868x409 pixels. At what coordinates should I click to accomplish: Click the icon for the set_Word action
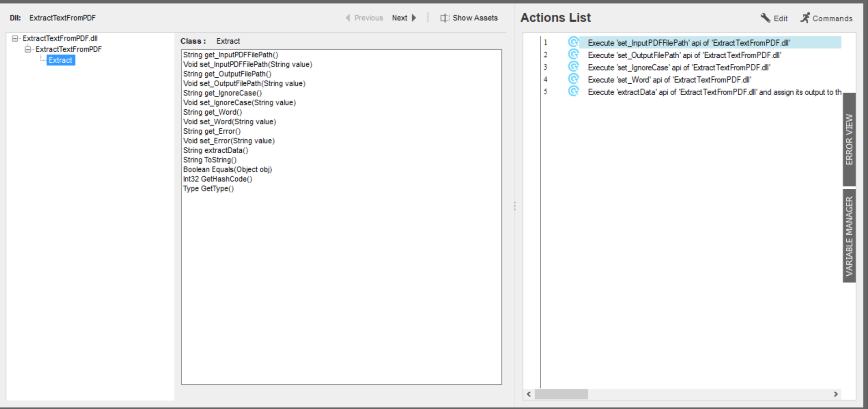(574, 79)
